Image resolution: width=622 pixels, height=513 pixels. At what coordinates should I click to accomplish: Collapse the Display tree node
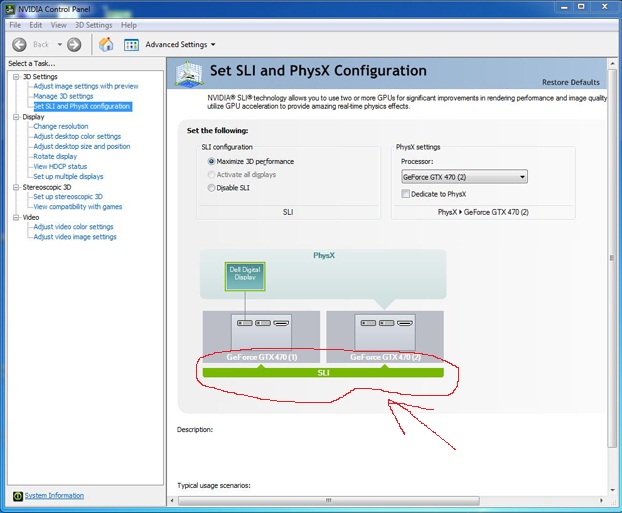click(x=16, y=117)
